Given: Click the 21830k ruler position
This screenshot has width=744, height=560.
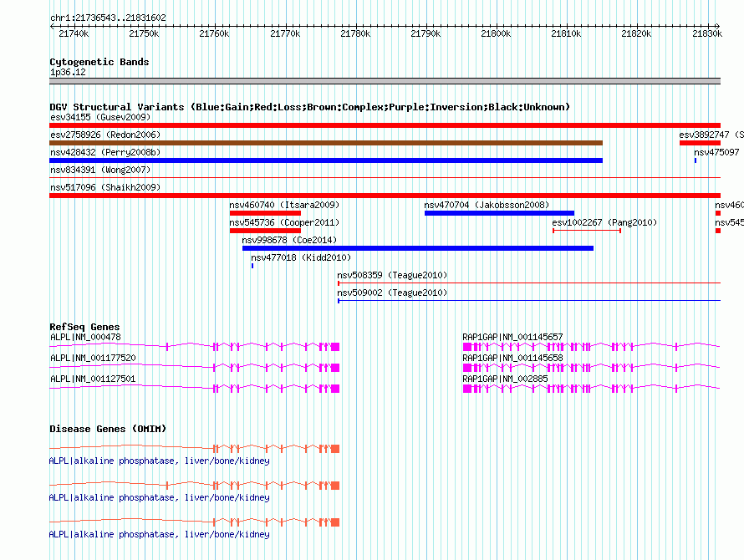Looking at the screenshot, I should pos(707,33).
